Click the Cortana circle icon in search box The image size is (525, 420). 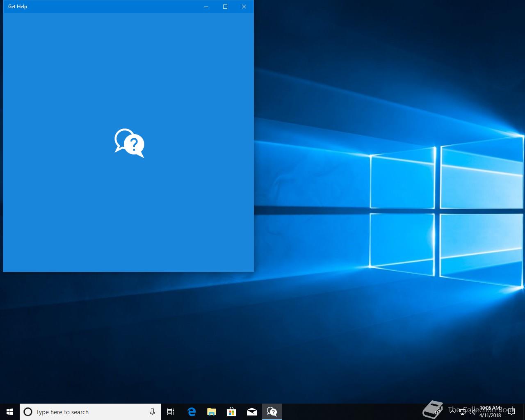(x=28, y=412)
